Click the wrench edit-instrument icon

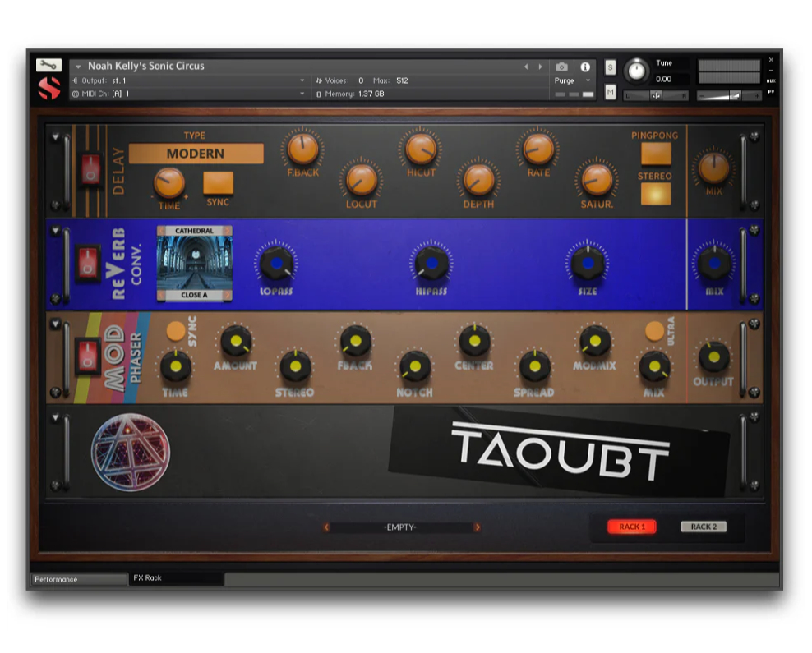48,65
